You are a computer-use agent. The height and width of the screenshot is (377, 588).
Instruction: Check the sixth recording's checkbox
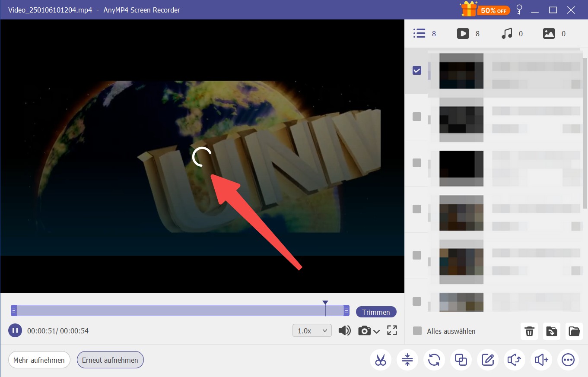(x=417, y=301)
